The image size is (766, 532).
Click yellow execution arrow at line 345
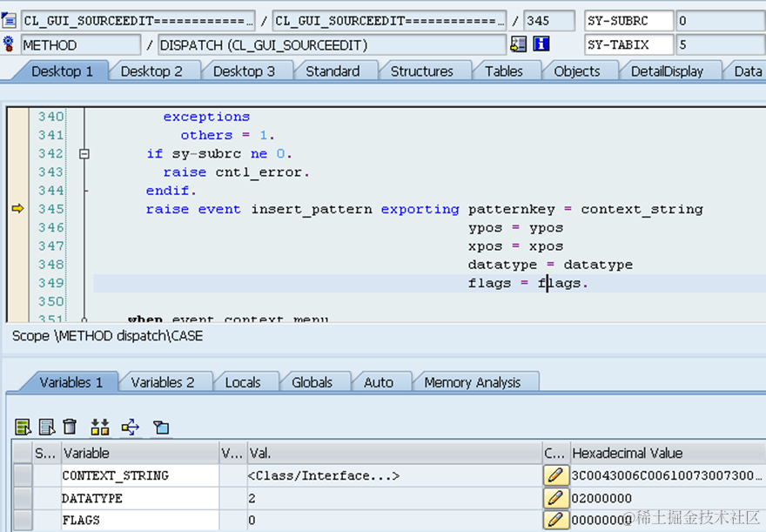tap(17, 209)
